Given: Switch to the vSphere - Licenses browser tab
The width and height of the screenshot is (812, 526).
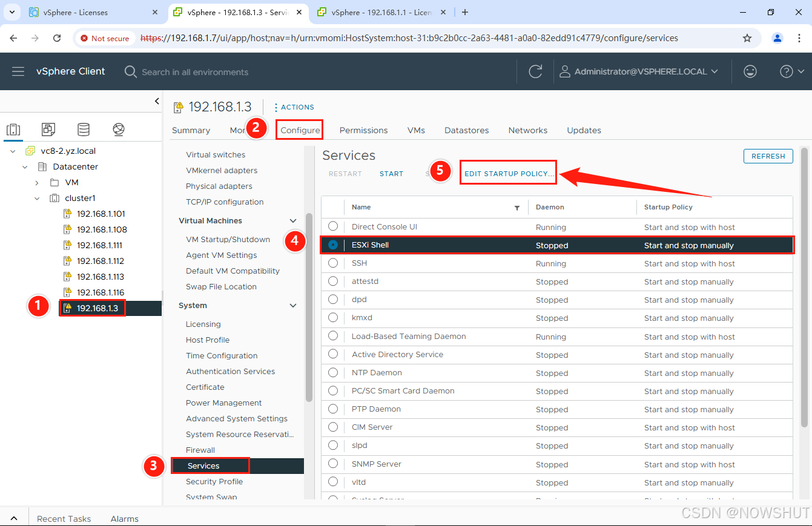Looking at the screenshot, I should [95, 12].
